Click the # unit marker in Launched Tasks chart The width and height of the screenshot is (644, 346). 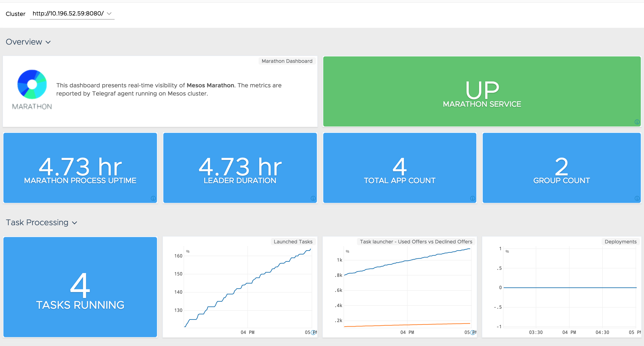point(188,251)
